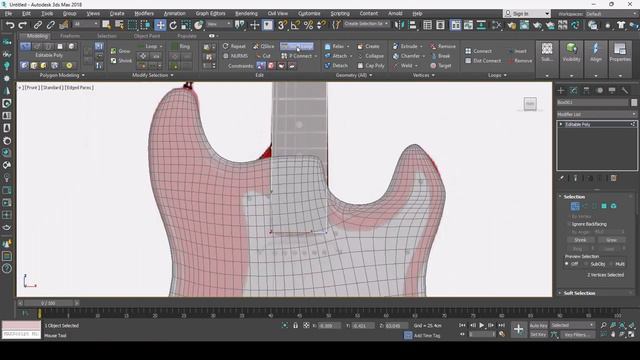Switch to the Utilities wrench panel tab
This screenshot has width=640, height=360.
625,90
